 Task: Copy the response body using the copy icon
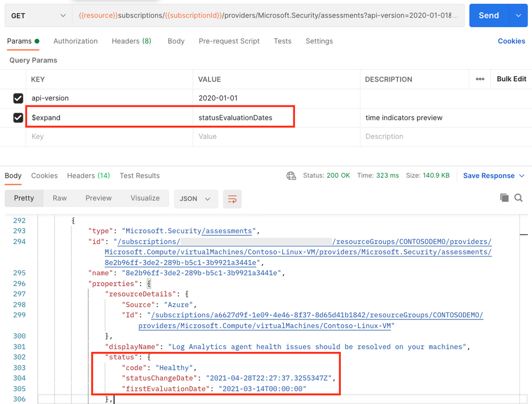504,197
